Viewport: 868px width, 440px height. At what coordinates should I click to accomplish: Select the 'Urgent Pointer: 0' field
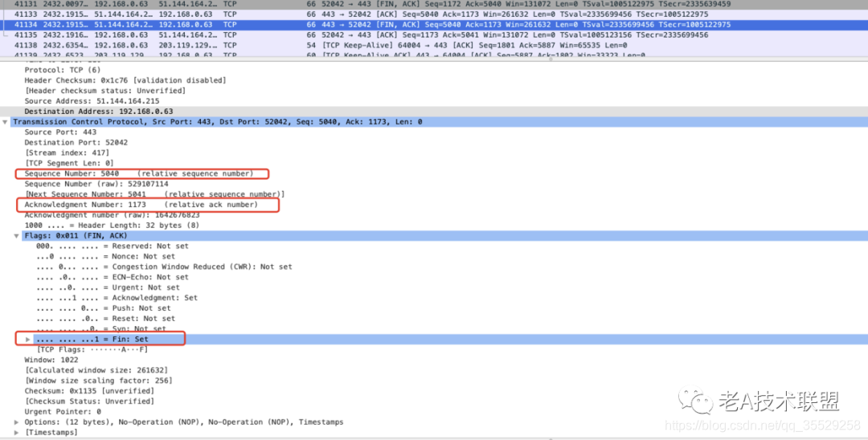tap(63, 412)
